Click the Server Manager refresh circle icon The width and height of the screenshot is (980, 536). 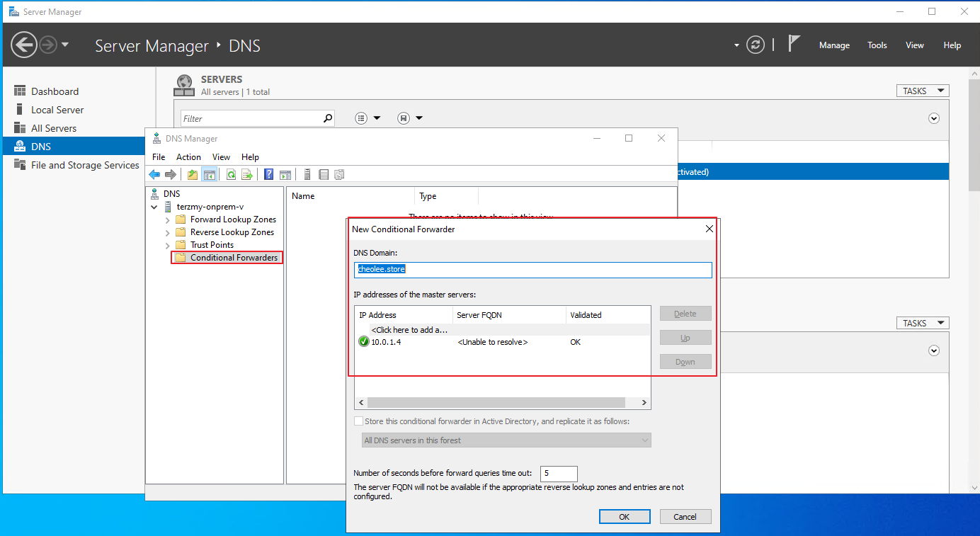(x=756, y=45)
